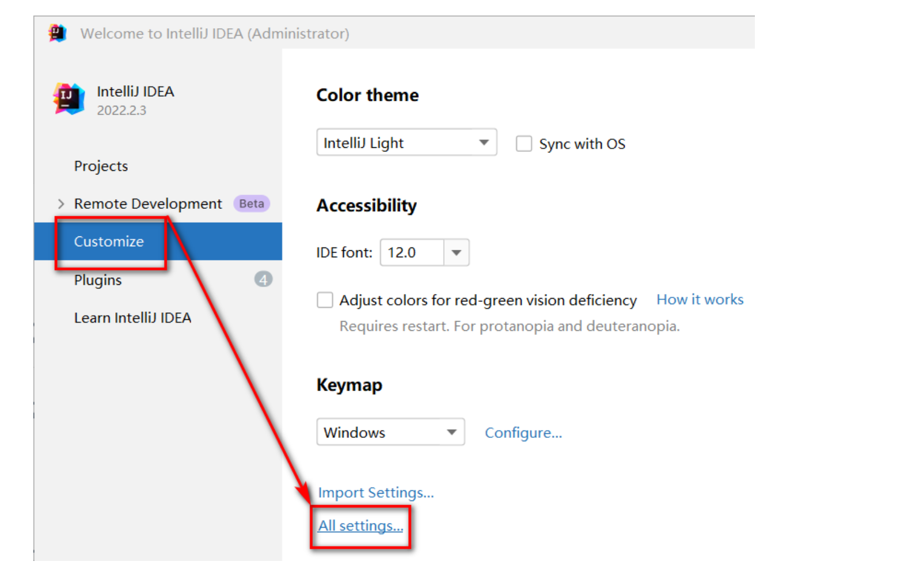Open the Projects tab

[x=101, y=166]
